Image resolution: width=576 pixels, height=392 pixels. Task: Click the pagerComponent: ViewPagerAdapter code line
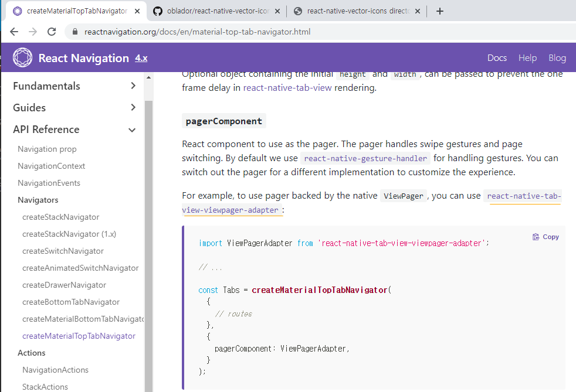[x=282, y=348]
